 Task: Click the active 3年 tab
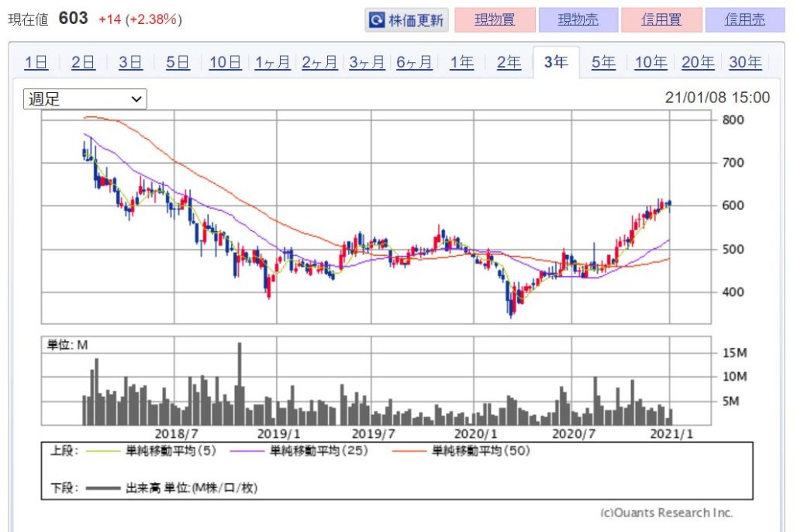556,62
